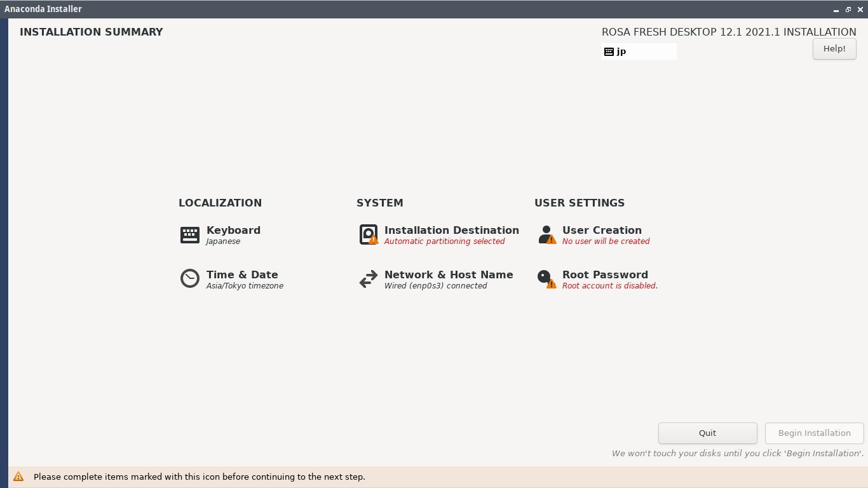
Task: Click the LOCALIZATION section heading
Action: (x=220, y=203)
